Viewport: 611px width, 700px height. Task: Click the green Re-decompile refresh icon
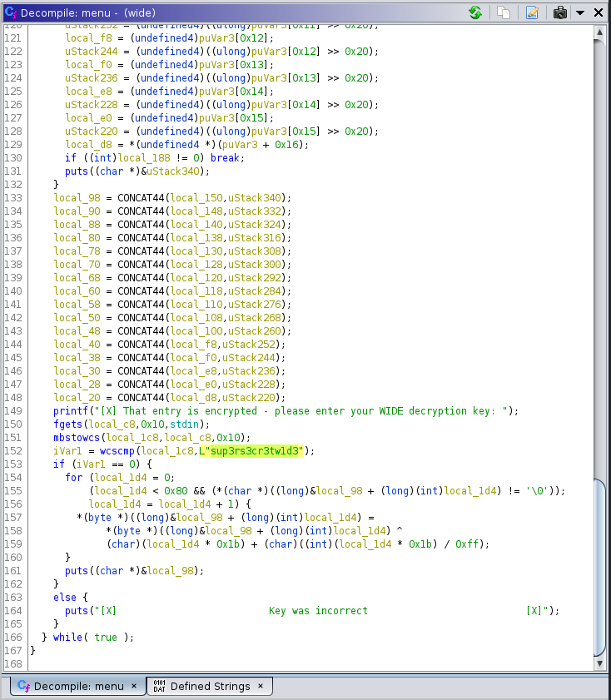click(x=475, y=12)
